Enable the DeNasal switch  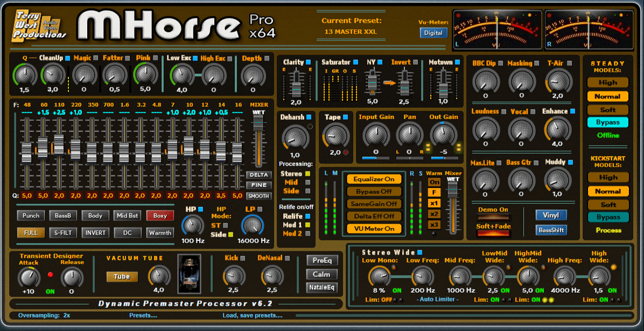pyautogui.click(x=286, y=258)
